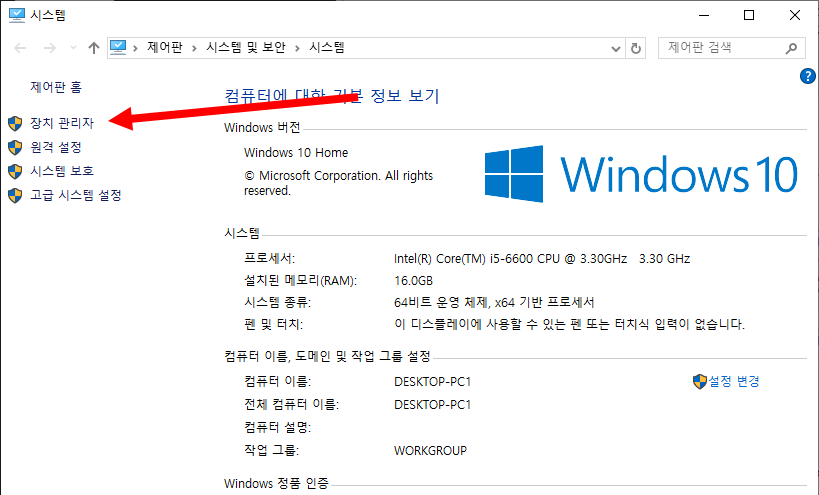
Task: Open help with blue question mark
Action: click(x=808, y=76)
